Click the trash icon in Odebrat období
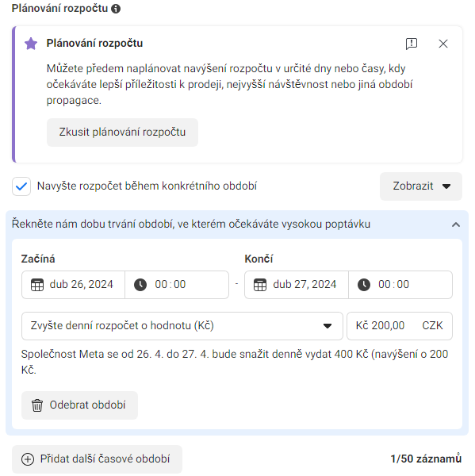The height and width of the screenshot is (476, 475). [x=37, y=405]
